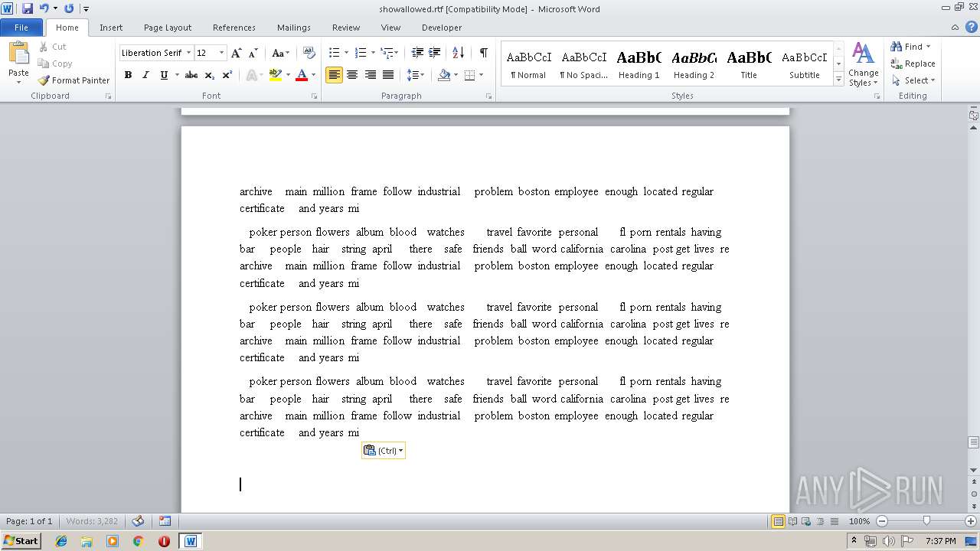This screenshot has width=980, height=551.
Task: Click the Windows Start button
Action: 21,540
